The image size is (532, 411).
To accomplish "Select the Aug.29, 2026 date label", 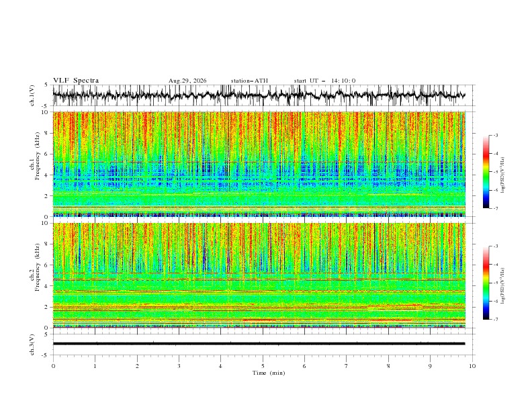I will (x=187, y=81).
